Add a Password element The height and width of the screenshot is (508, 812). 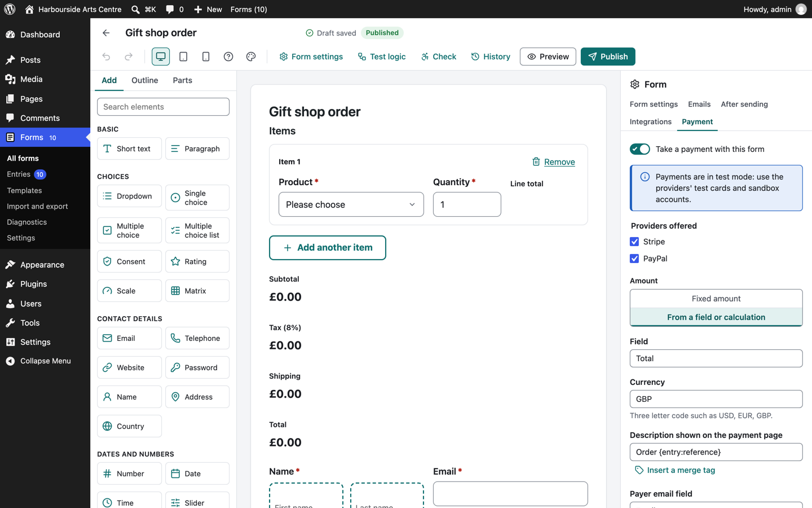point(197,367)
